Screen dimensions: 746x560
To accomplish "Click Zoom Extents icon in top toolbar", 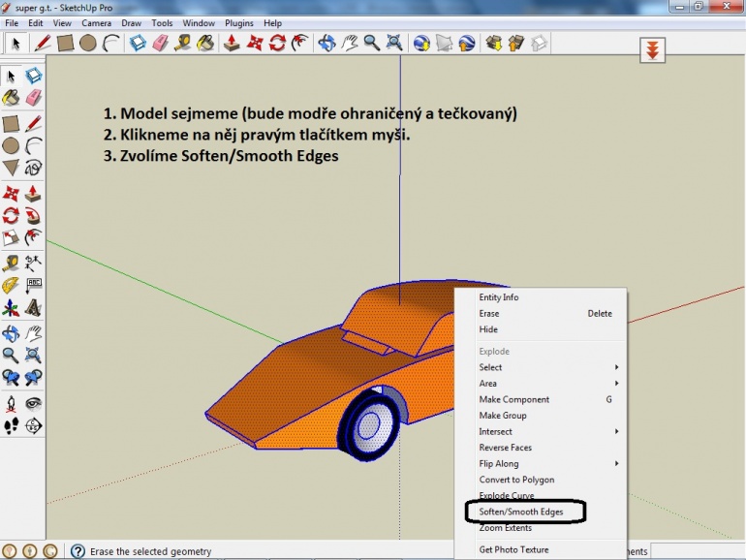I will tap(394, 43).
